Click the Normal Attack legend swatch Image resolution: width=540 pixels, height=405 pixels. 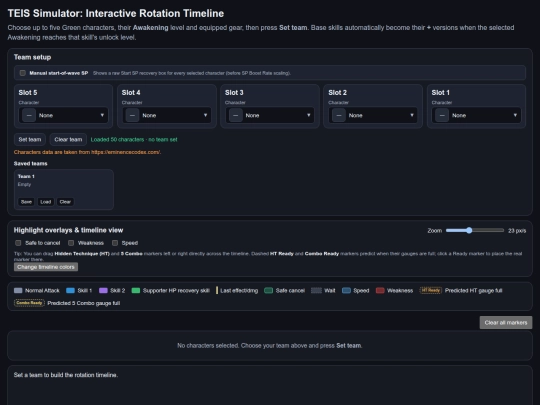point(18,290)
